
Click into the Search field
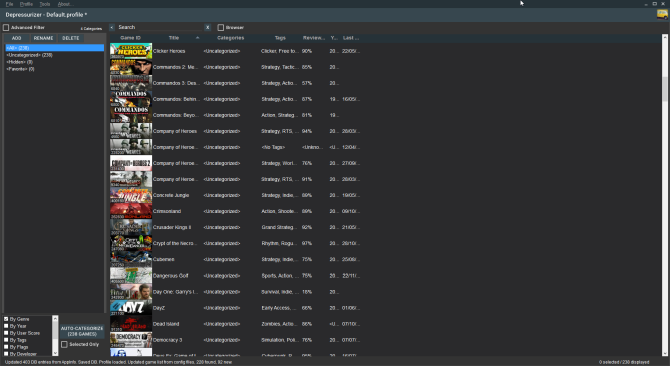[x=159, y=27]
